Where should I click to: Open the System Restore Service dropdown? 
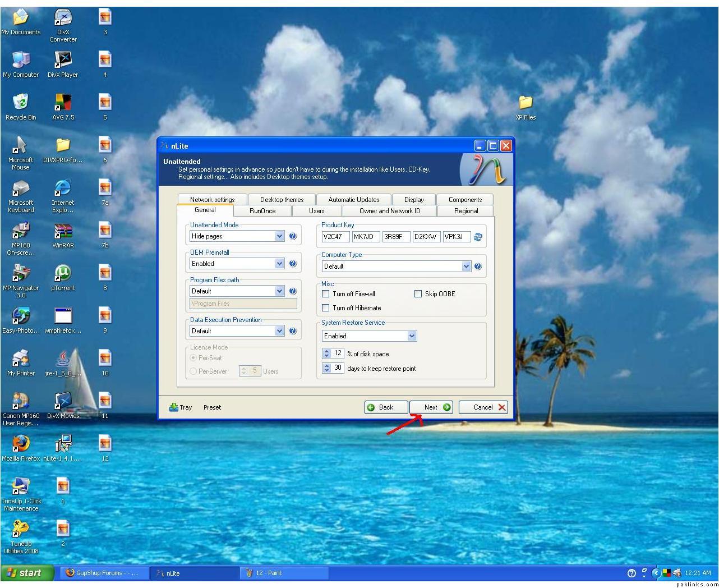pyautogui.click(x=412, y=336)
